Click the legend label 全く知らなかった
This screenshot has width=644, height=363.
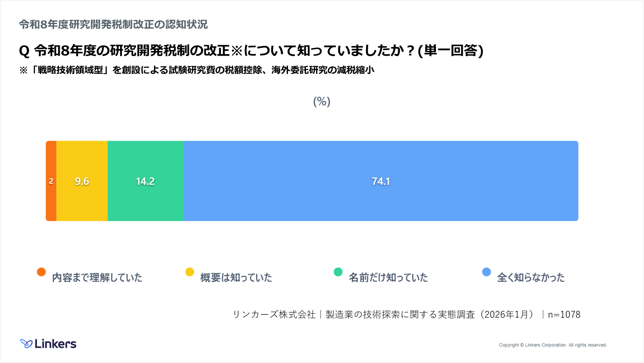[531, 277]
